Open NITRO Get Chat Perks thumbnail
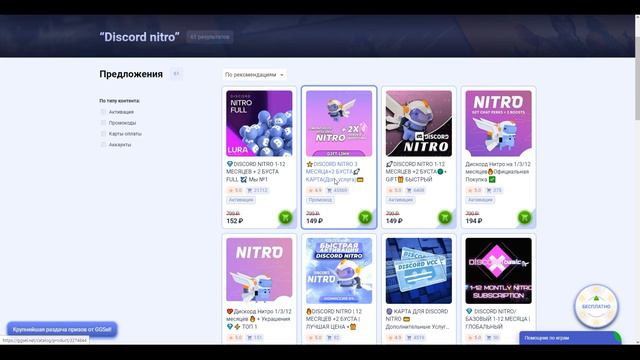The image size is (640, 360). (498, 123)
